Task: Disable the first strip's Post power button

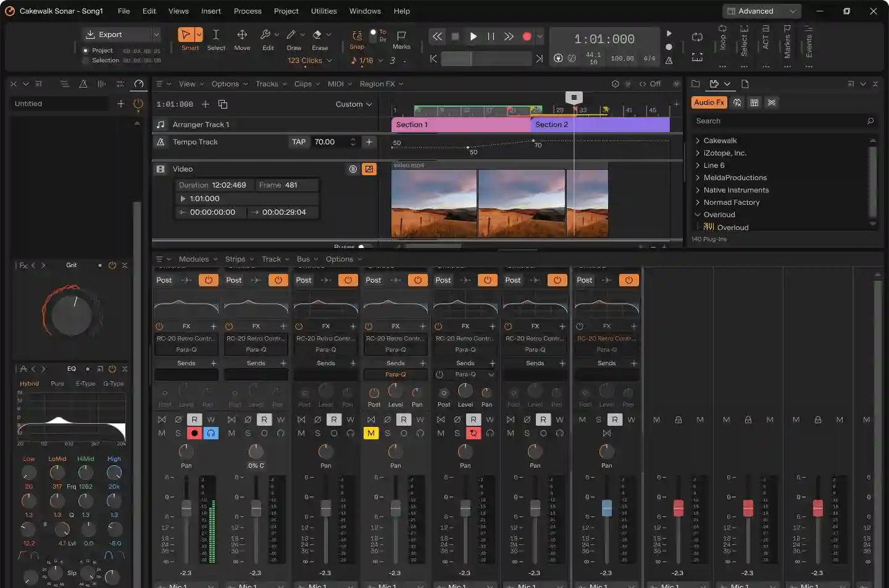Action: pos(208,280)
